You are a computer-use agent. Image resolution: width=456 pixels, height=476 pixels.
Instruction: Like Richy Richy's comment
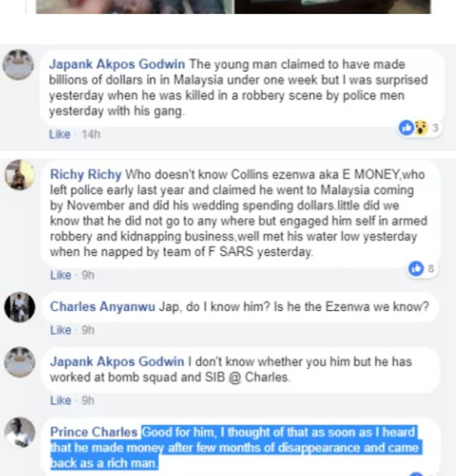[60, 274]
